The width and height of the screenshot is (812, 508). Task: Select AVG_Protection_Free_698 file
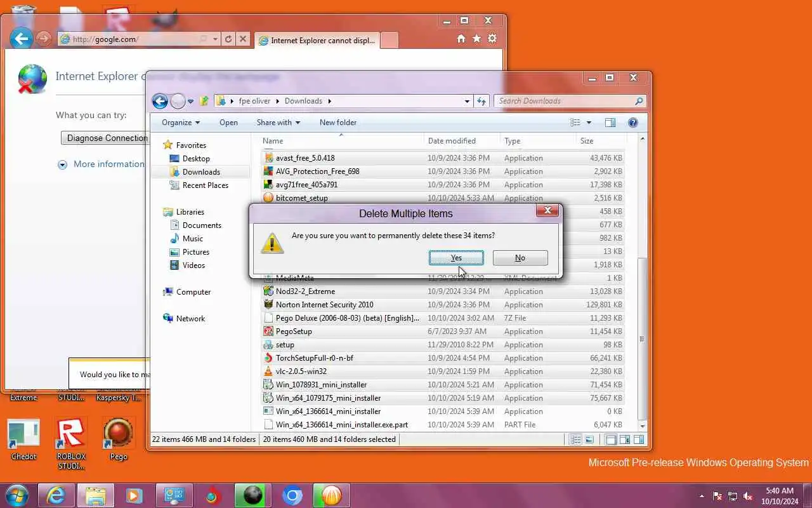443,171
